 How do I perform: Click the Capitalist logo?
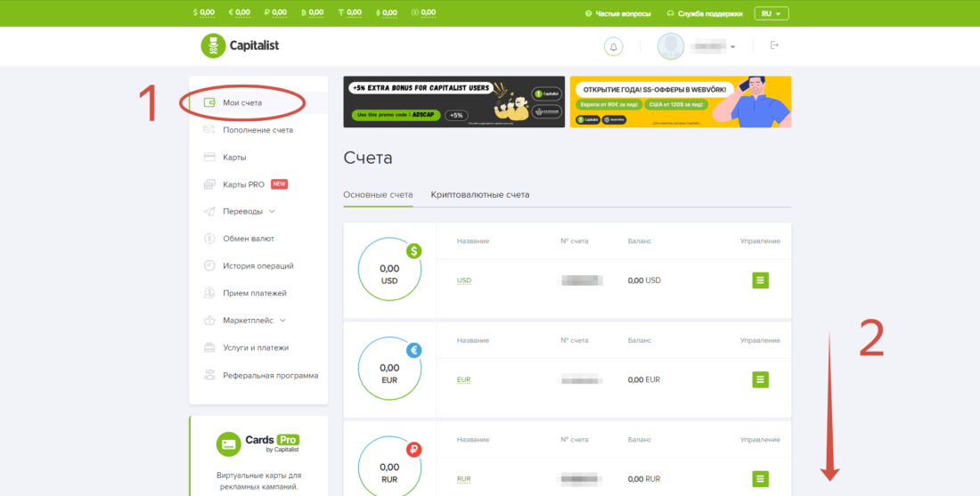coord(240,45)
